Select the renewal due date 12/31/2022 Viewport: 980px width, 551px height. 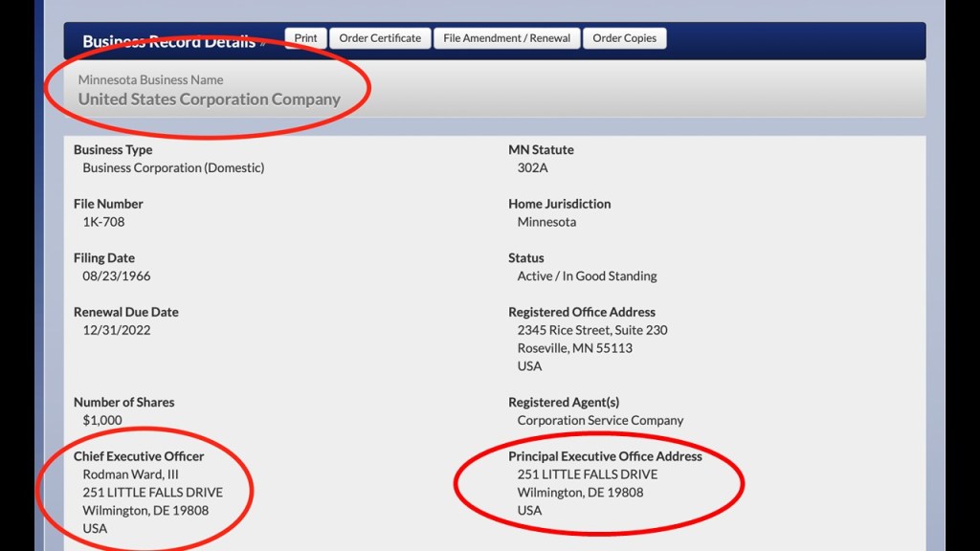click(116, 330)
